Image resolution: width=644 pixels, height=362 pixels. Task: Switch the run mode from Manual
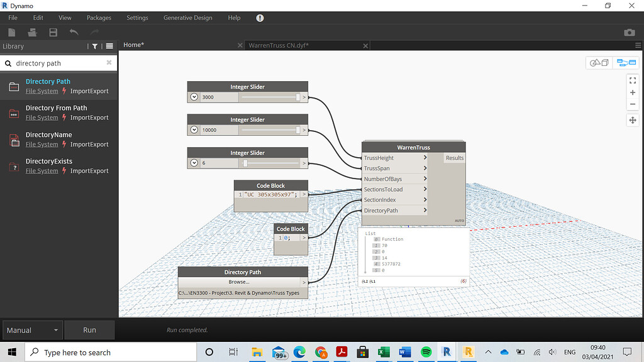32,329
